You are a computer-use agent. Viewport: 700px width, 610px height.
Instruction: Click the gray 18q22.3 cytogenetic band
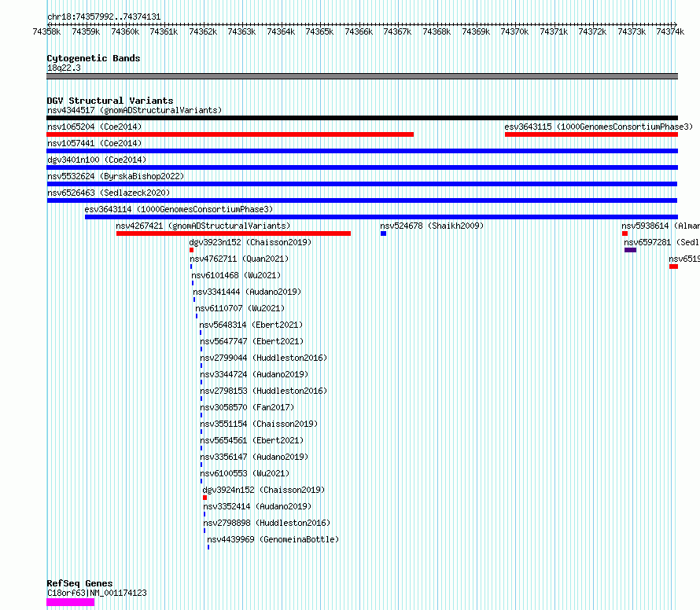362,76
